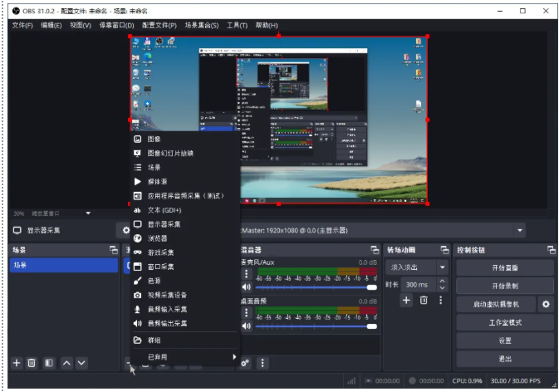559x392 pixels.
Task: Open the 场景集合(S) menu
Action: click(x=202, y=25)
